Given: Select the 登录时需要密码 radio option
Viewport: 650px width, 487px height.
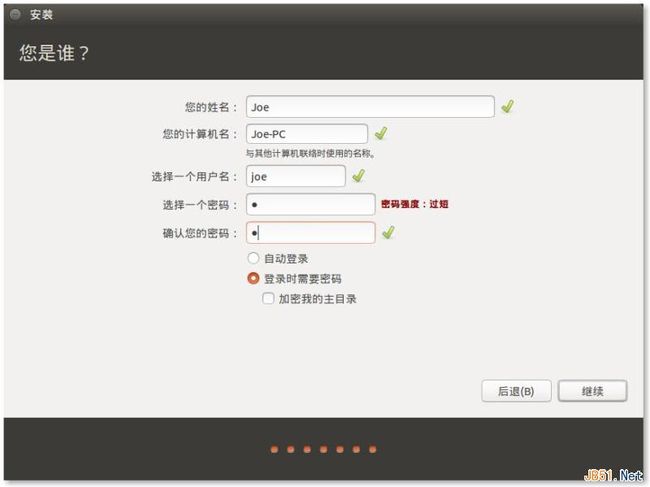Looking at the screenshot, I should tap(253, 279).
